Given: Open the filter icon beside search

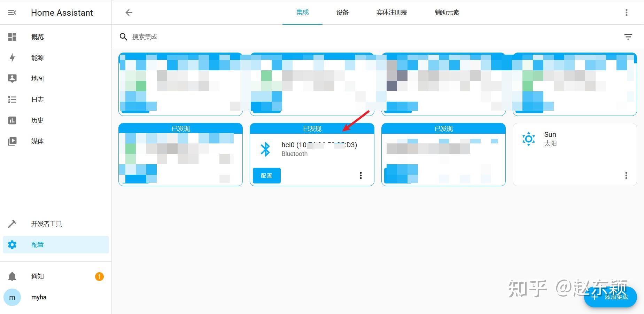Looking at the screenshot, I should coord(628,37).
